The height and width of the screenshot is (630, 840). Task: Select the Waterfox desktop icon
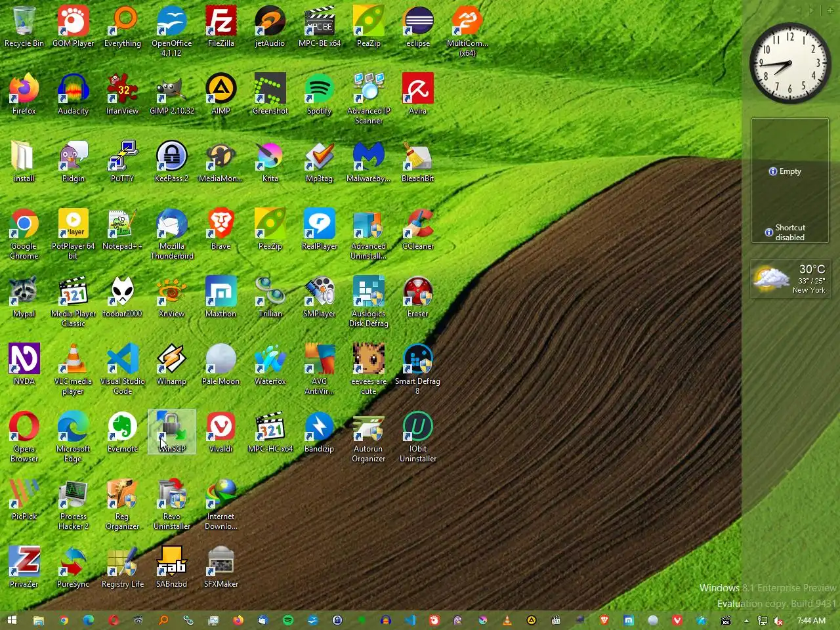point(270,365)
